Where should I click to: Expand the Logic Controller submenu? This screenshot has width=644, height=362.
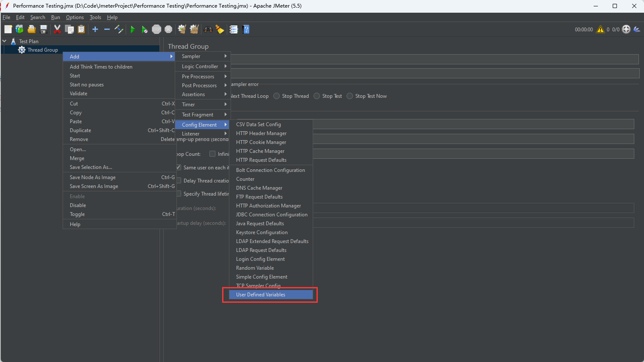pyautogui.click(x=203, y=66)
